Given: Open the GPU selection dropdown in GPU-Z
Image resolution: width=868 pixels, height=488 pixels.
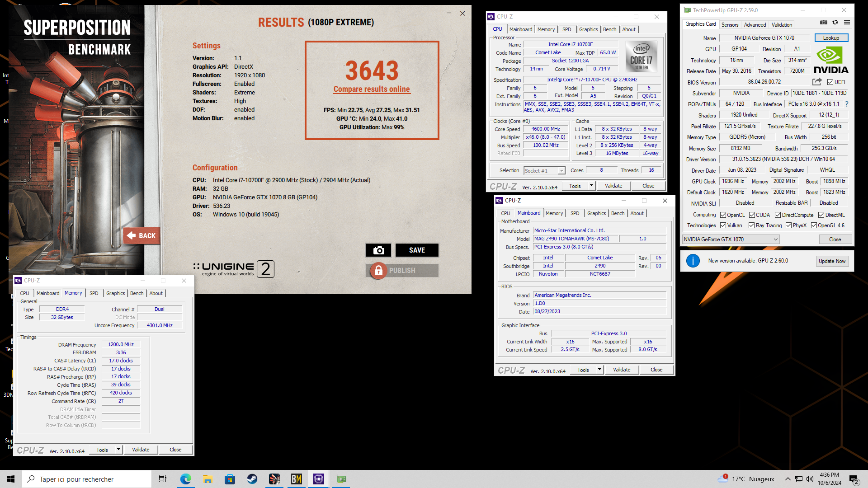Looking at the screenshot, I should pyautogui.click(x=731, y=239).
